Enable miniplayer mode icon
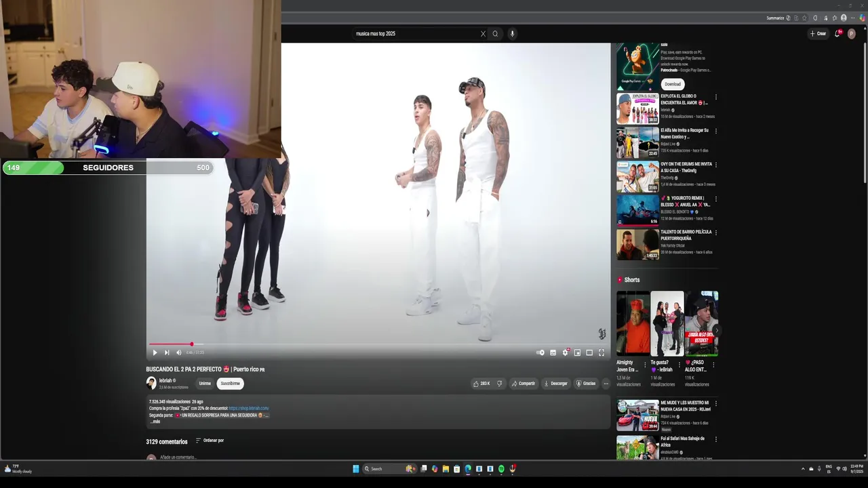868x488 pixels. point(577,352)
